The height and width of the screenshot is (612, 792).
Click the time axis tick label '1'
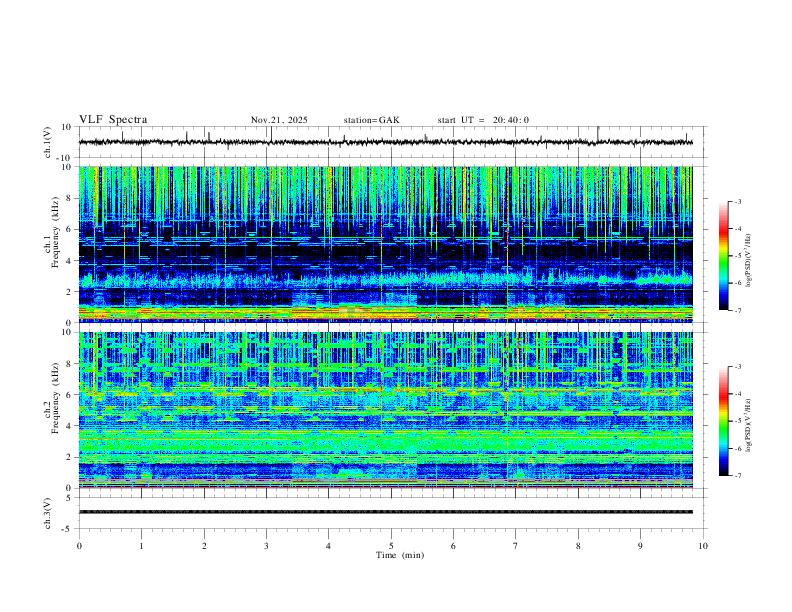click(141, 546)
